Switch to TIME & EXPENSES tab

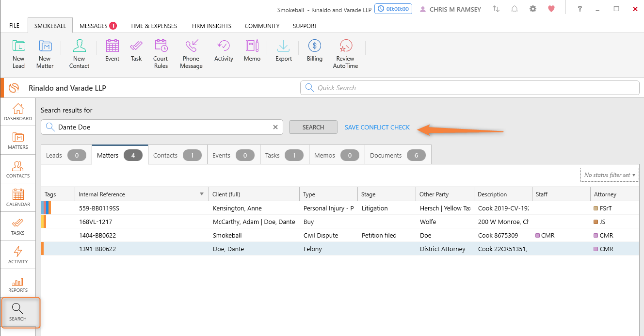154,26
